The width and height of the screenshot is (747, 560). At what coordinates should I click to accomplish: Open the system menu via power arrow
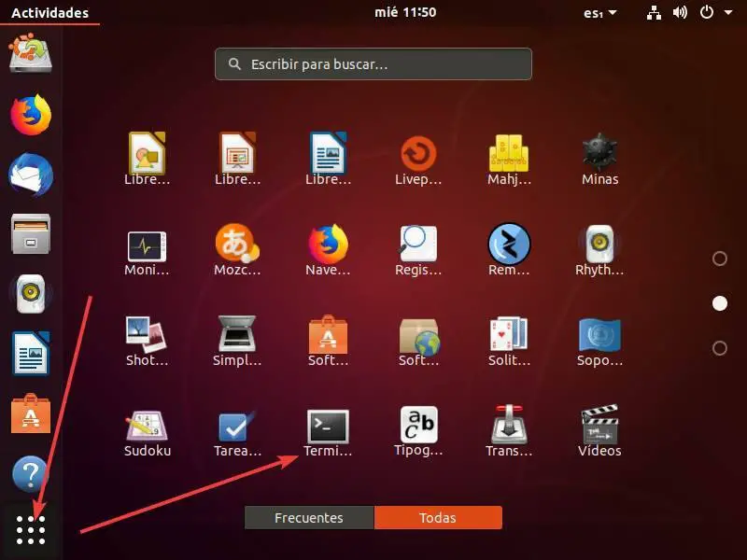click(x=728, y=12)
